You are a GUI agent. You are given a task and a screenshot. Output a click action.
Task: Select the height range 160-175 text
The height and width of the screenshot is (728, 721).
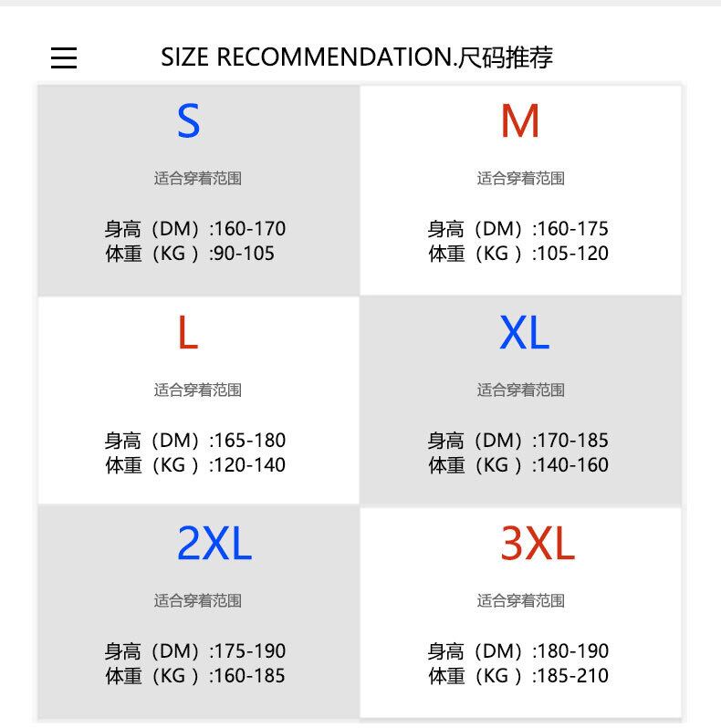(x=517, y=229)
